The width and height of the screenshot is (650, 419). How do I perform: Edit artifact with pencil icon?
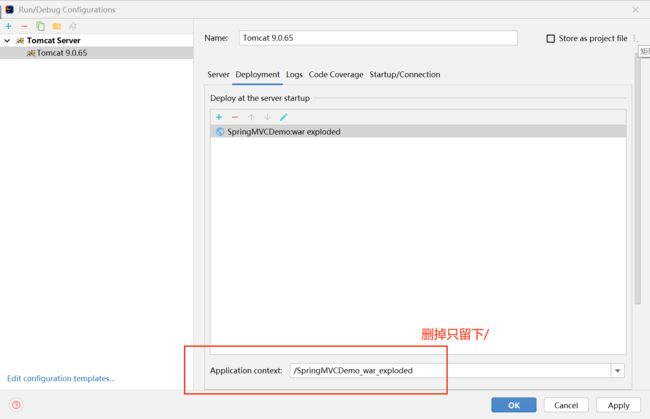(284, 117)
